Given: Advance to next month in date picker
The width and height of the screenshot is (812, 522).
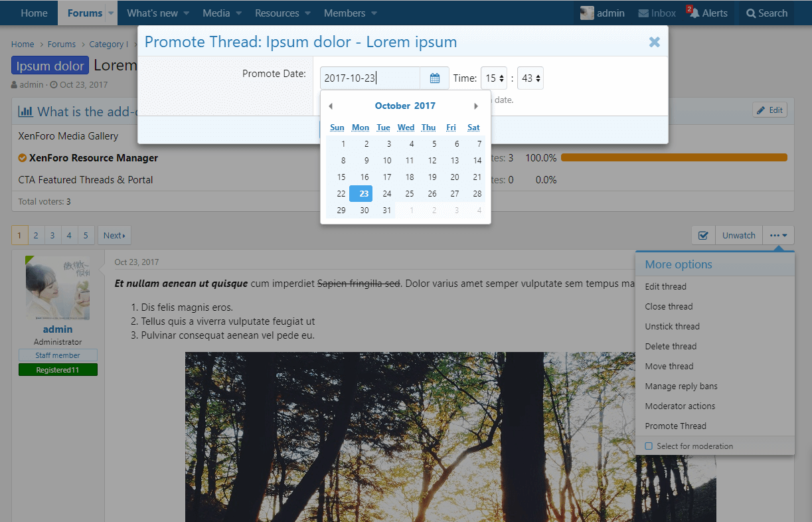Looking at the screenshot, I should click(476, 106).
